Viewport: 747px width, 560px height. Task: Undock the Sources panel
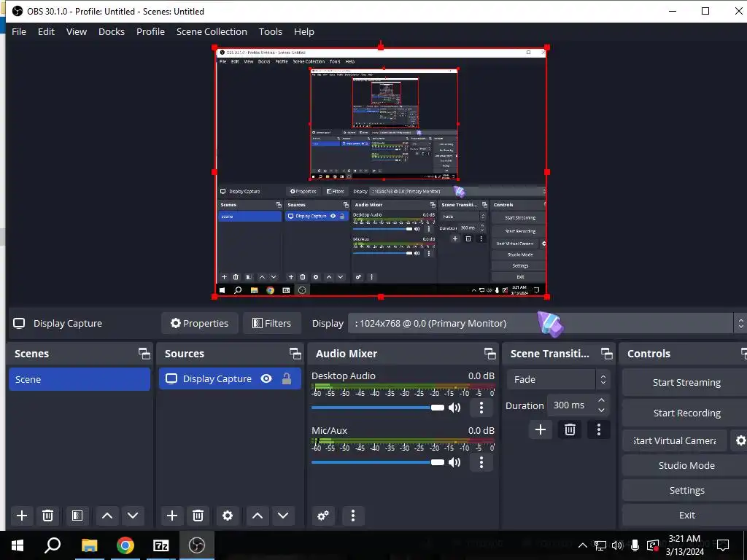point(295,354)
